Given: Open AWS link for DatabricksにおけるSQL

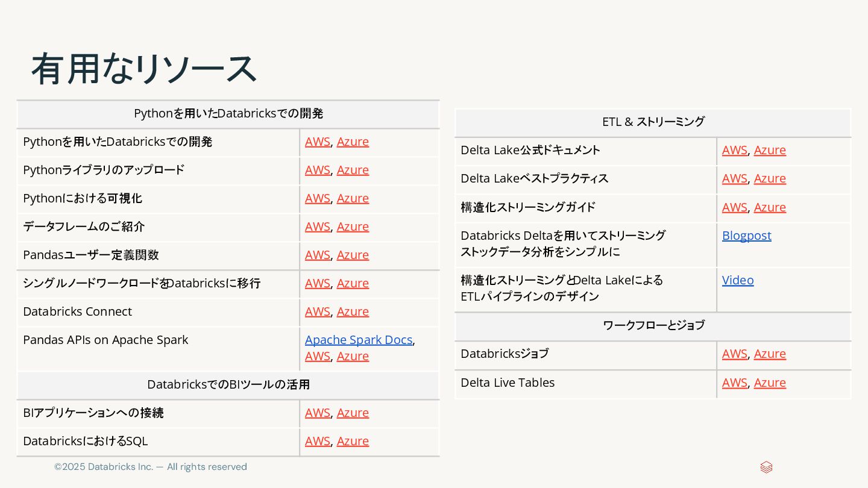Looking at the screenshot, I should pos(318,441).
